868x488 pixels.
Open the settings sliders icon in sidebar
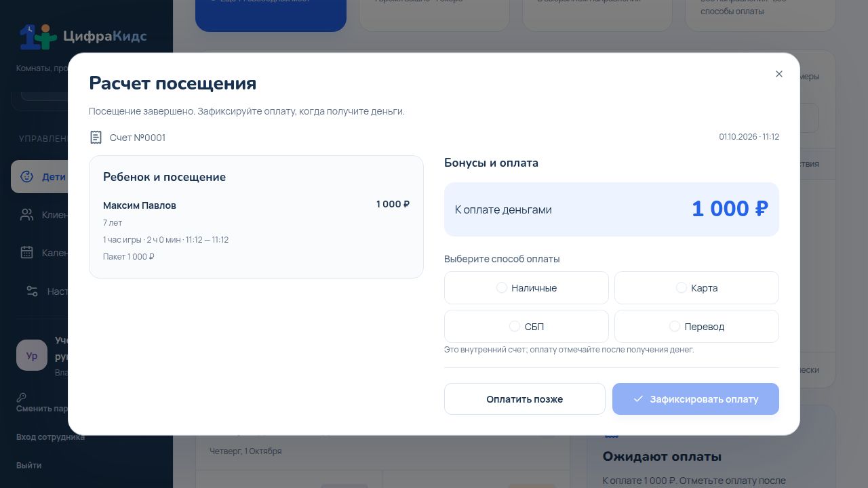pos(32,291)
